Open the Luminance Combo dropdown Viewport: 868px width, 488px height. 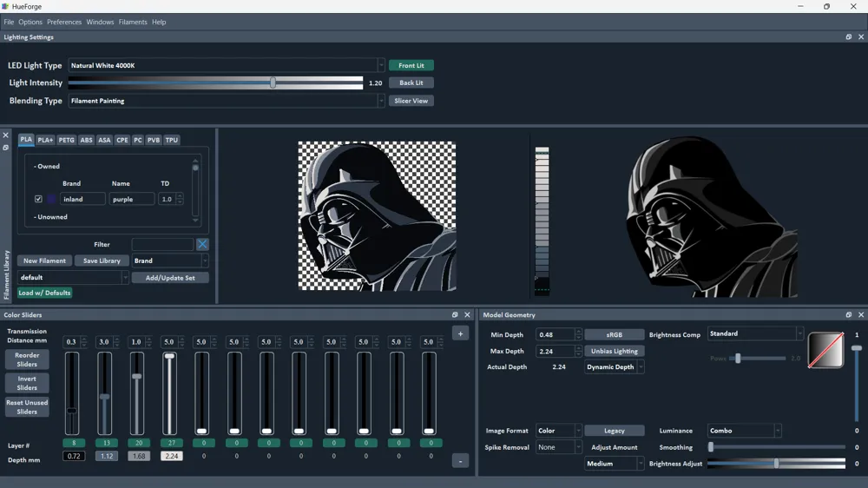click(x=745, y=431)
